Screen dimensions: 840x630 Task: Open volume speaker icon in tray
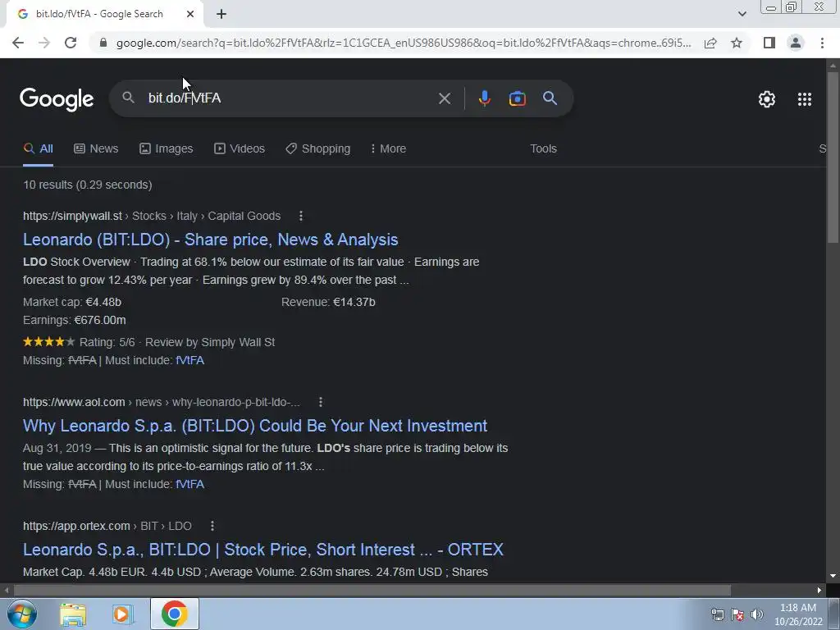coord(756,614)
